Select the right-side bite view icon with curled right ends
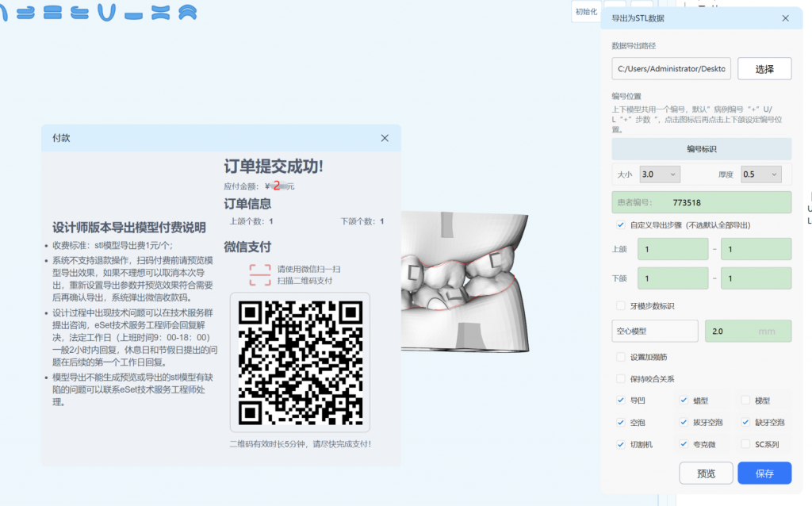The image size is (812, 506). point(25,13)
